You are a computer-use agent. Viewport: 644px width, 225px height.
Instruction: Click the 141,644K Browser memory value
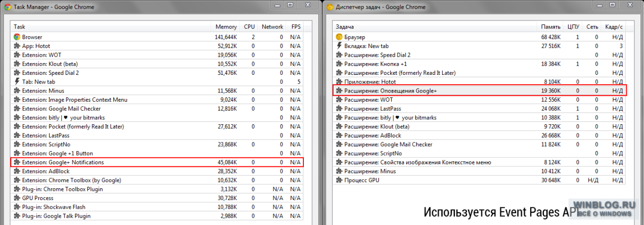(225, 37)
